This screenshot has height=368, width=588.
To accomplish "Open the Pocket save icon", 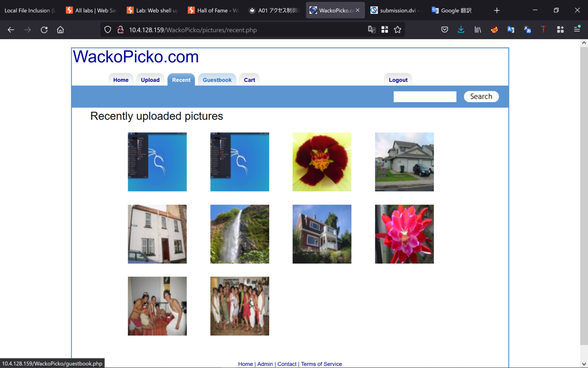I will [x=444, y=30].
